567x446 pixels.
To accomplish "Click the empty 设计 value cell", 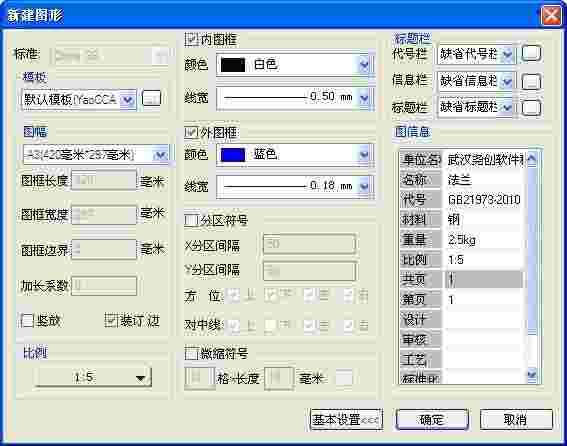I will click(x=485, y=319).
